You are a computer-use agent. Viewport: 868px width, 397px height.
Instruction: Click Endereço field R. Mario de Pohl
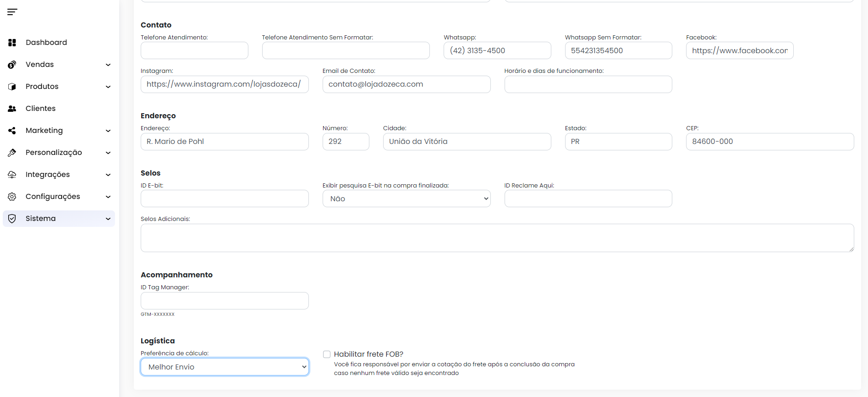tap(225, 142)
